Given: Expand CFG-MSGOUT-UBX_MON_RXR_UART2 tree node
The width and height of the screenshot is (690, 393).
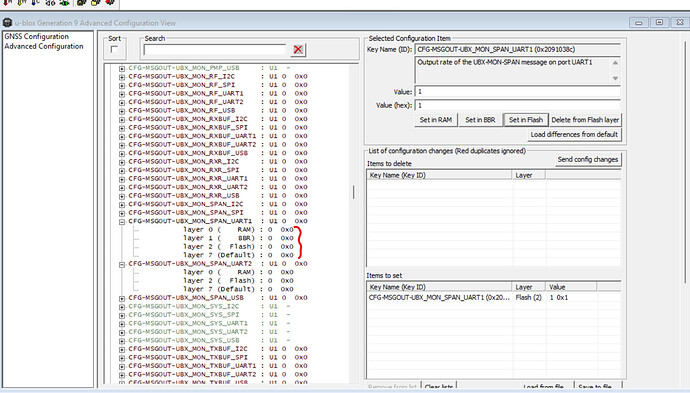Looking at the screenshot, I should coord(122,187).
